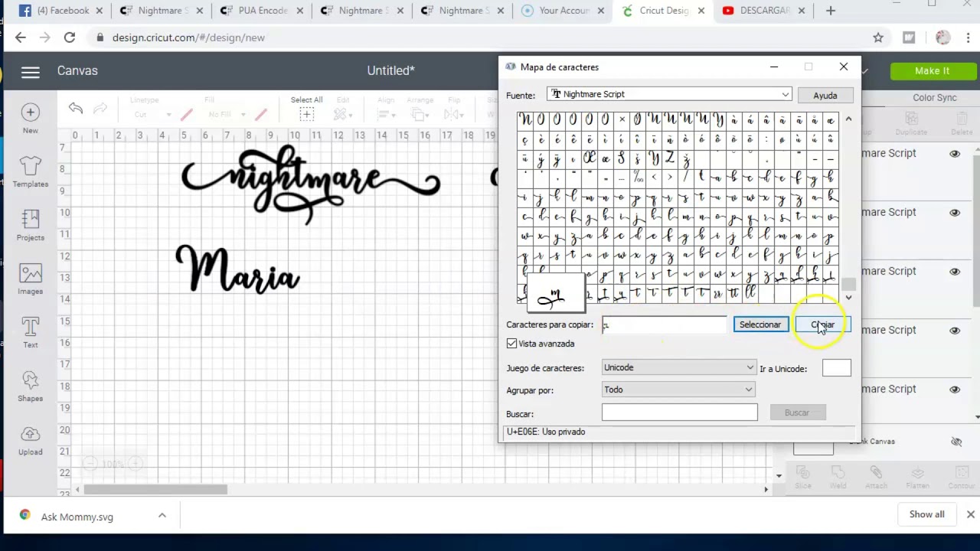The width and height of the screenshot is (980, 551).
Task: Open the Cricut hamburger menu
Action: (x=30, y=72)
